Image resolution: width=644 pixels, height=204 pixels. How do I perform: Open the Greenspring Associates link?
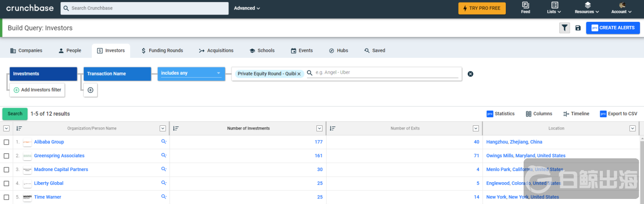59,156
